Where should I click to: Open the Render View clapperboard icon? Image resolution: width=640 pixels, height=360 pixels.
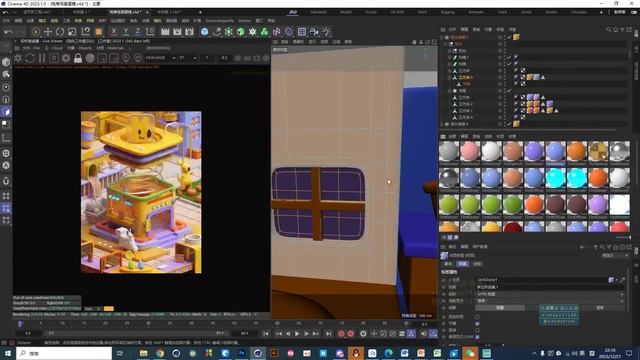pyautogui.click(x=165, y=31)
